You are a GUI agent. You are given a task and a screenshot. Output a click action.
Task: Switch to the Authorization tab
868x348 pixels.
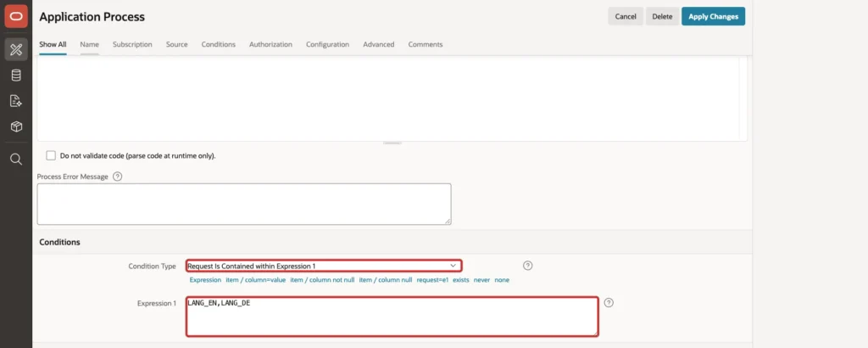(x=270, y=44)
